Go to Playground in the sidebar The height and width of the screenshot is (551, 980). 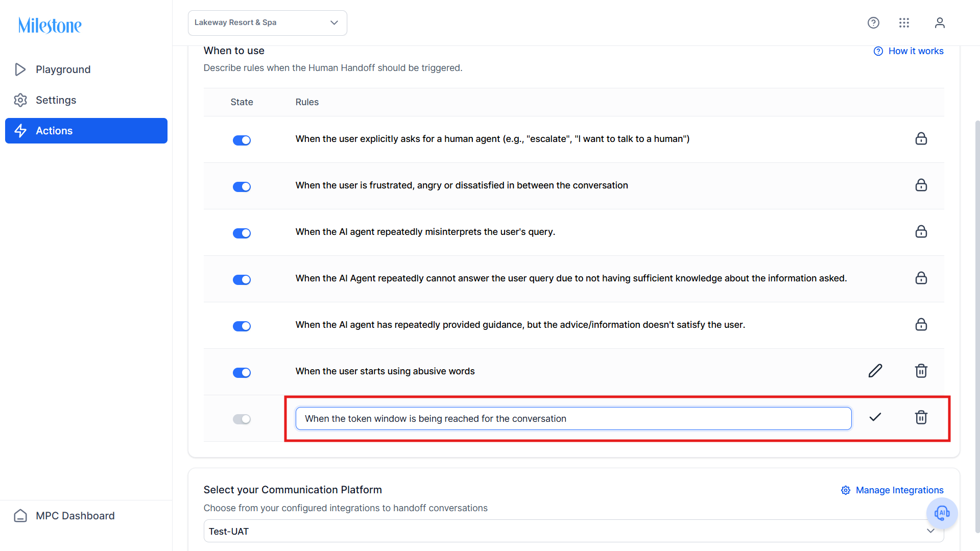tap(86, 69)
